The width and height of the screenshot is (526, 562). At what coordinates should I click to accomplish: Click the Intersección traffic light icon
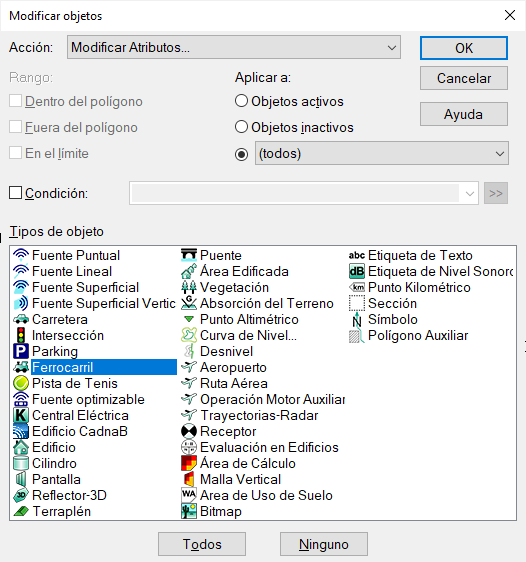(21, 335)
